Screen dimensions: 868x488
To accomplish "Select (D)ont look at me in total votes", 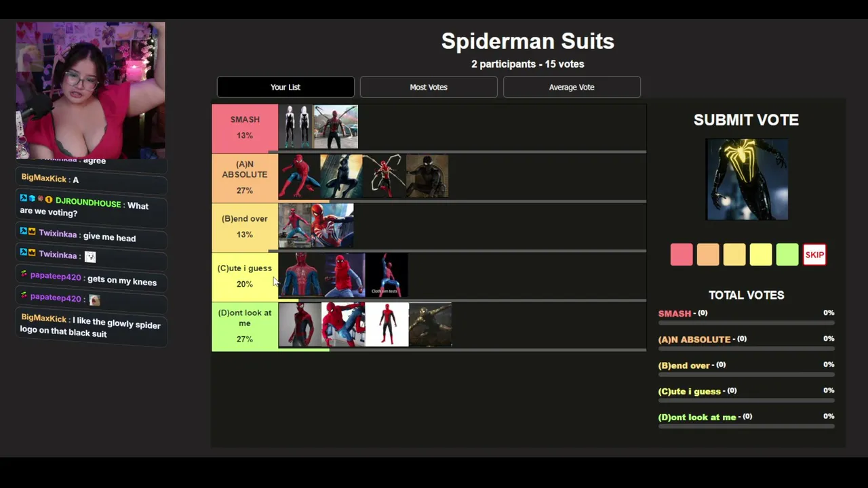I will pyautogui.click(x=697, y=417).
